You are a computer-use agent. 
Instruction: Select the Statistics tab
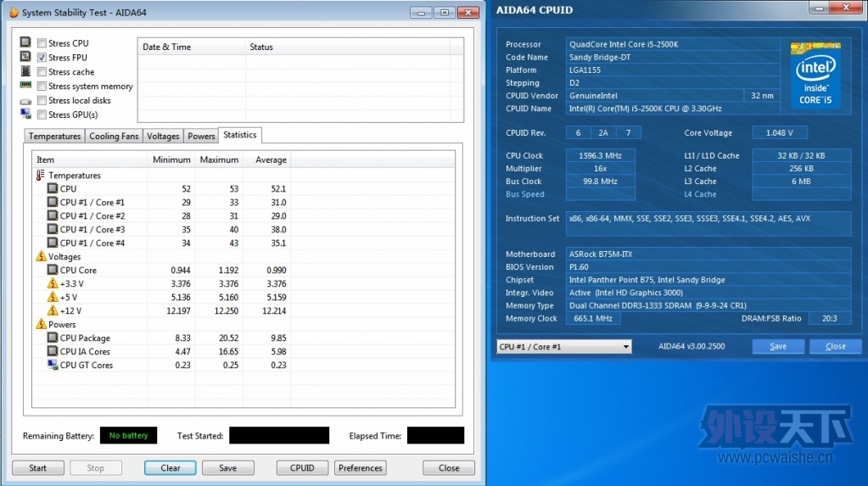(239, 135)
